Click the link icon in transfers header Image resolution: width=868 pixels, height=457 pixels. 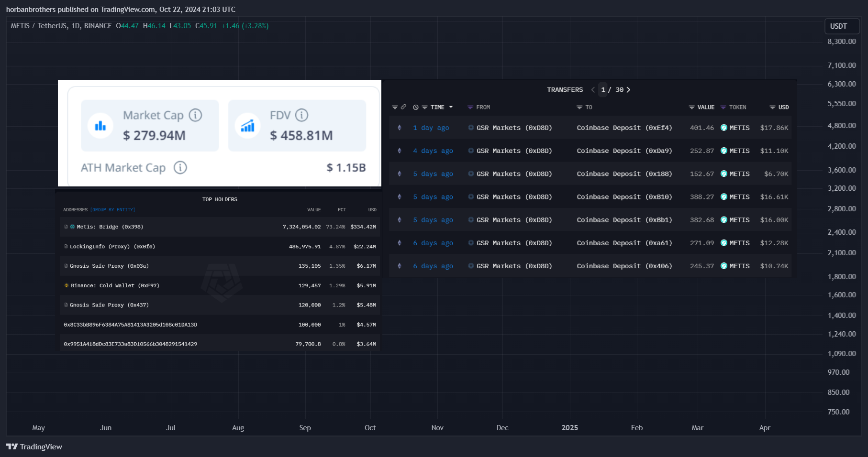point(403,107)
